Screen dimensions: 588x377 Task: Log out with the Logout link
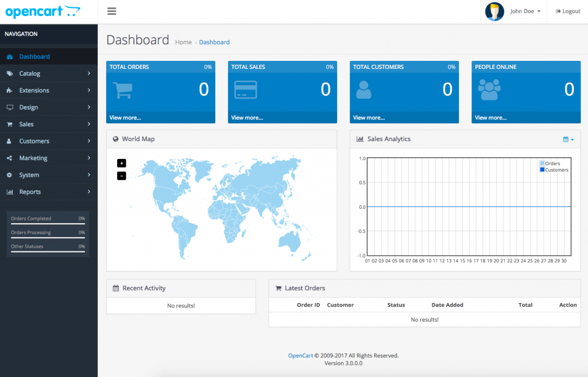[x=568, y=11]
